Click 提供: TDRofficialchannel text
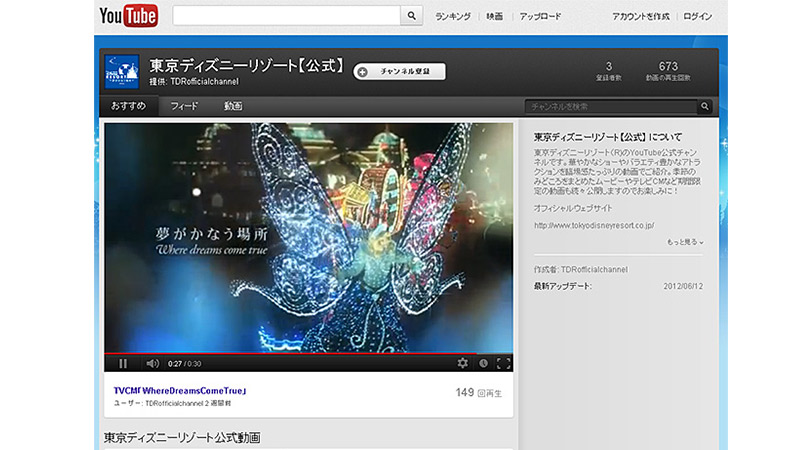The height and width of the screenshot is (450, 800). [194, 82]
